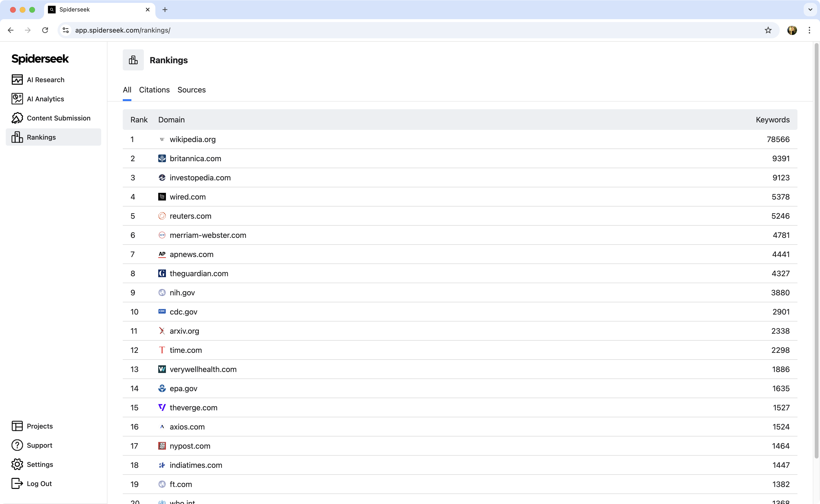The image size is (820, 504).
Task: Click the Domain column header
Action: click(x=171, y=120)
